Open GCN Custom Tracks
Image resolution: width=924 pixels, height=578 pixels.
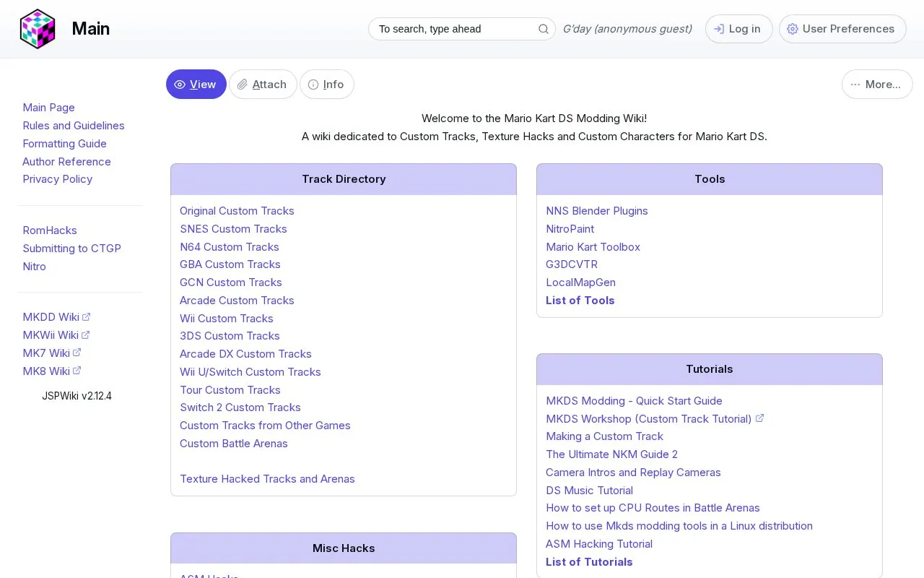point(231,282)
